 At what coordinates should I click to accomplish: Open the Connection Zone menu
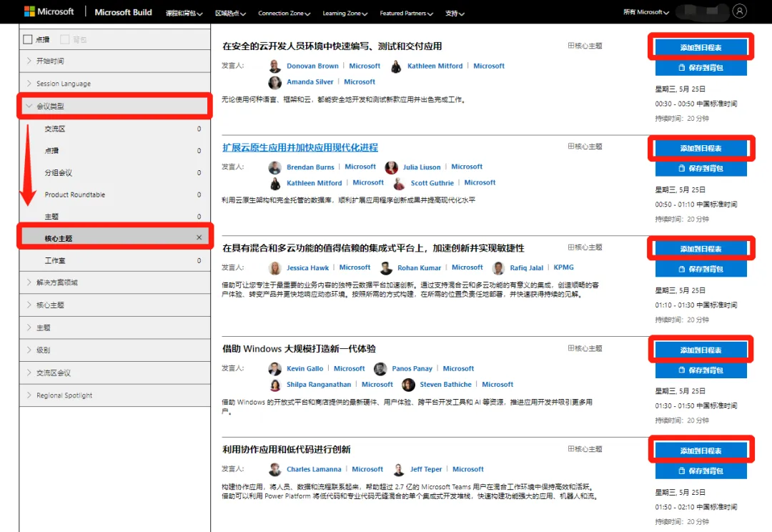tap(284, 14)
